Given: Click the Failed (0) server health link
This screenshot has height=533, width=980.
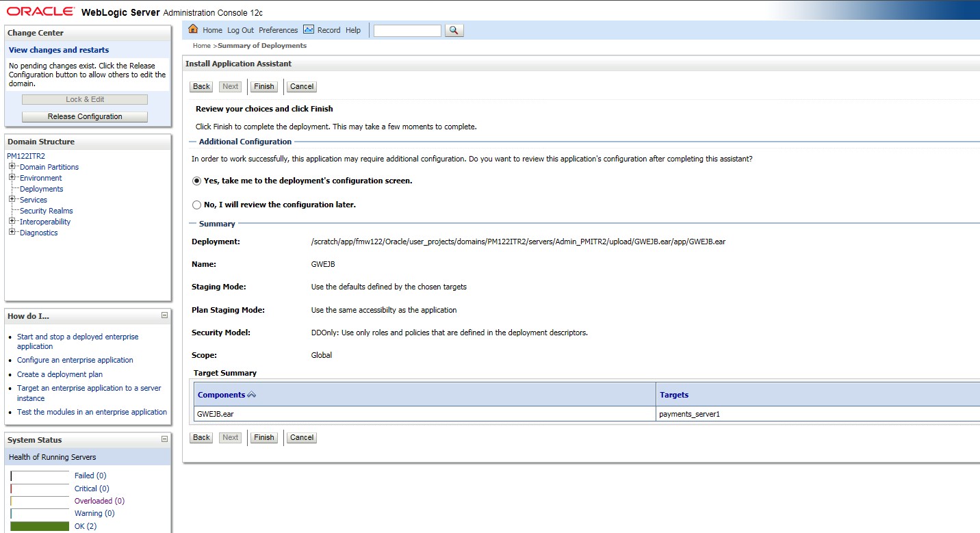Looking at the screenshot, I should coord(90,476).
